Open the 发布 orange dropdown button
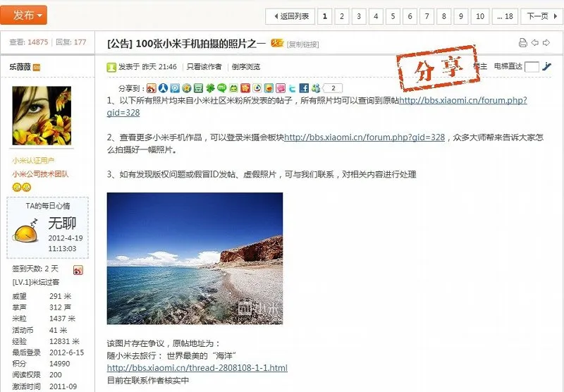 (x=24, y=15)
